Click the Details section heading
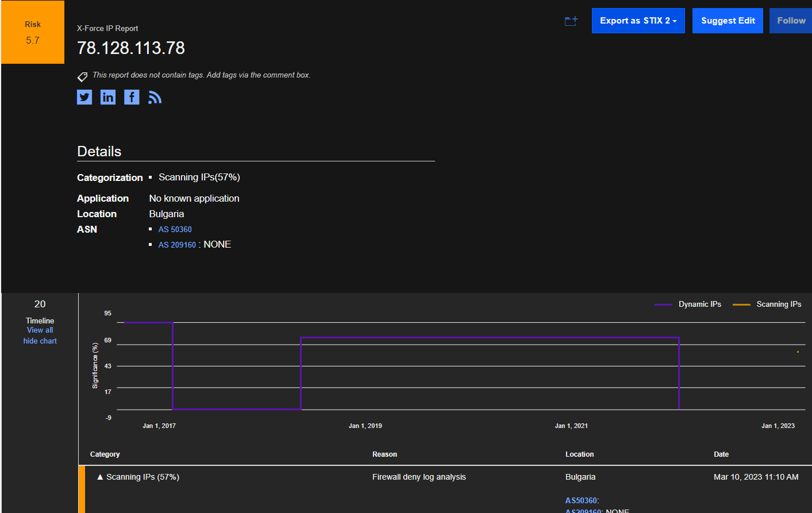Screen dimensions: 812x513 (x=99, y=151)
